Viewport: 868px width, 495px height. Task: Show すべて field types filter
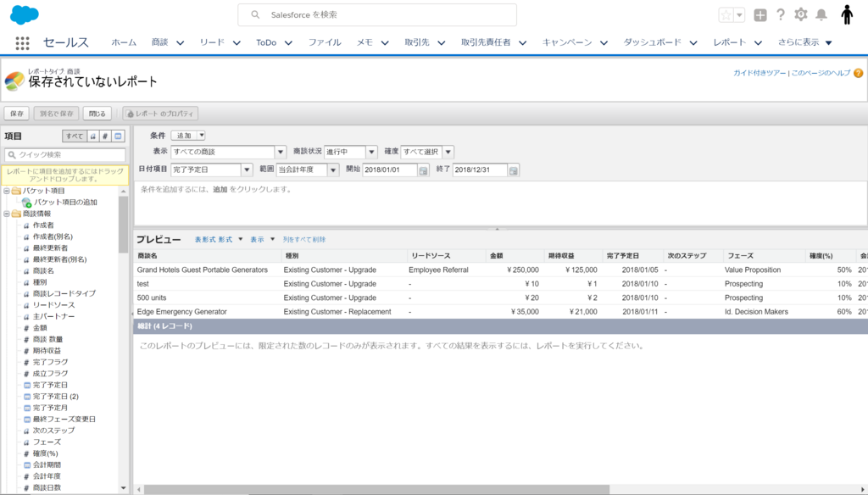pyautogui.click(x=75, y=136)
